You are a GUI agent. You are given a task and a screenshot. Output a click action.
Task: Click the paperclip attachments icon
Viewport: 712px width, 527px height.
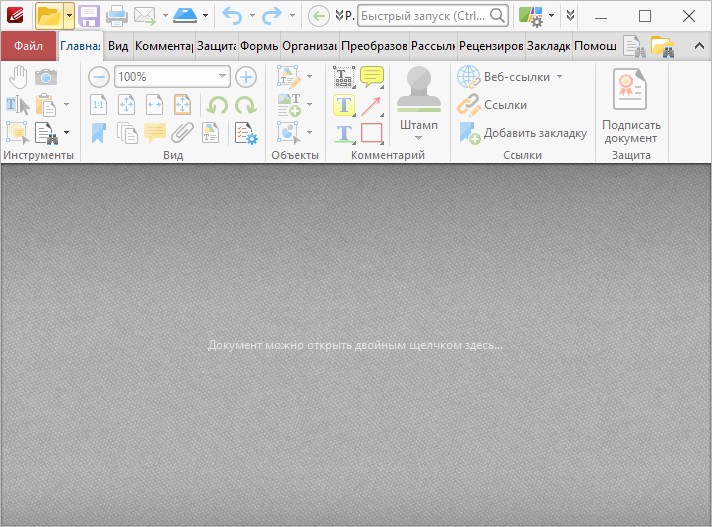(x=182, y=132)
